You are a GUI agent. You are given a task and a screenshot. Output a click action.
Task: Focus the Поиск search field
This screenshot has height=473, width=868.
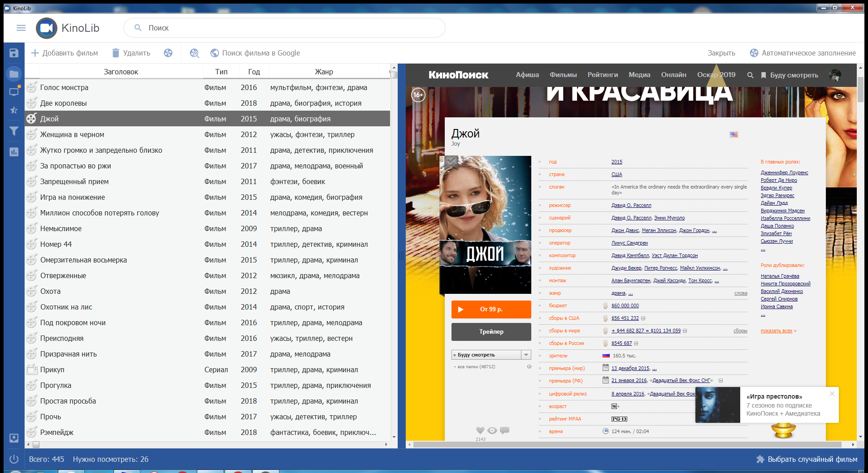(x=284, y=28)
